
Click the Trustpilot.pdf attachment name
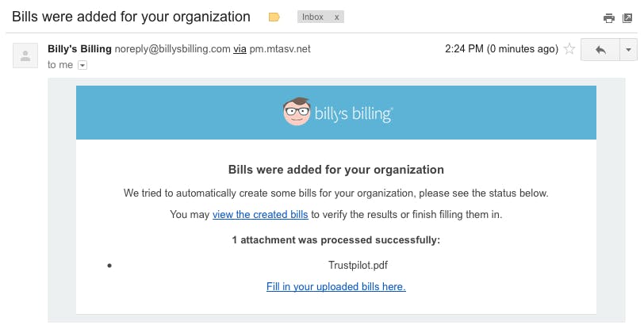[358, 266]
